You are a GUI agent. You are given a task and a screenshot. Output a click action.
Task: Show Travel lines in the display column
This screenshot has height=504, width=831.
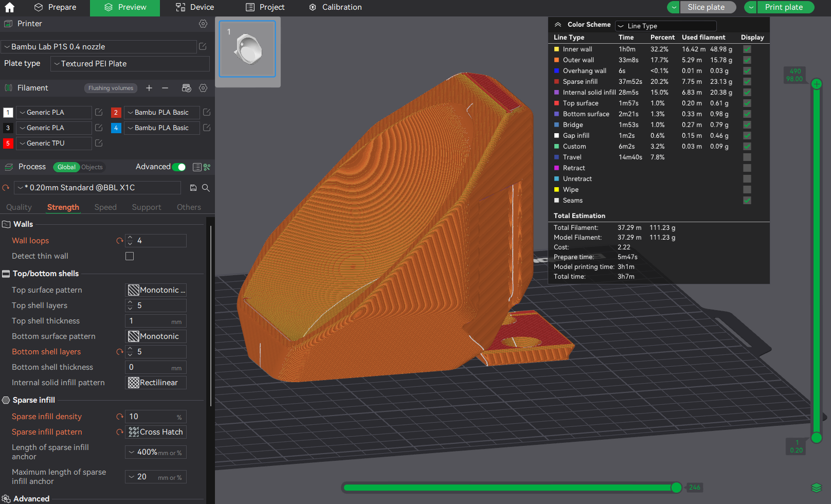[747, 157]
